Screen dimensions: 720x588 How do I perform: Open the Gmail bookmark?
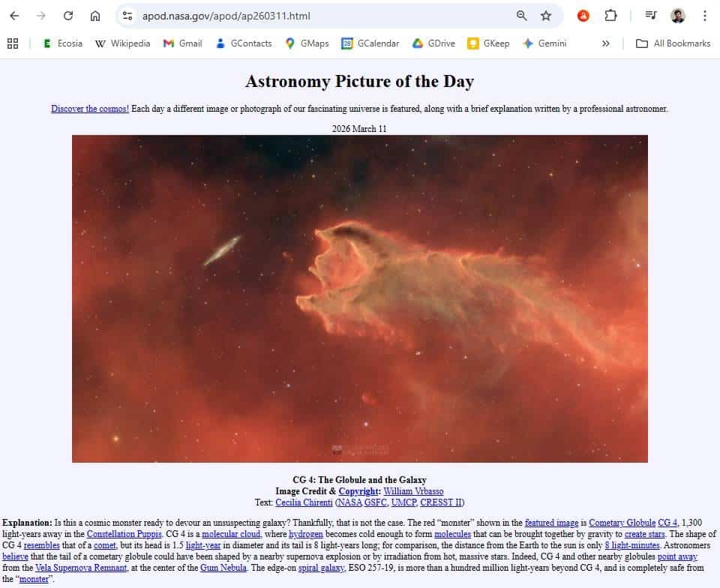coord(183,43)
